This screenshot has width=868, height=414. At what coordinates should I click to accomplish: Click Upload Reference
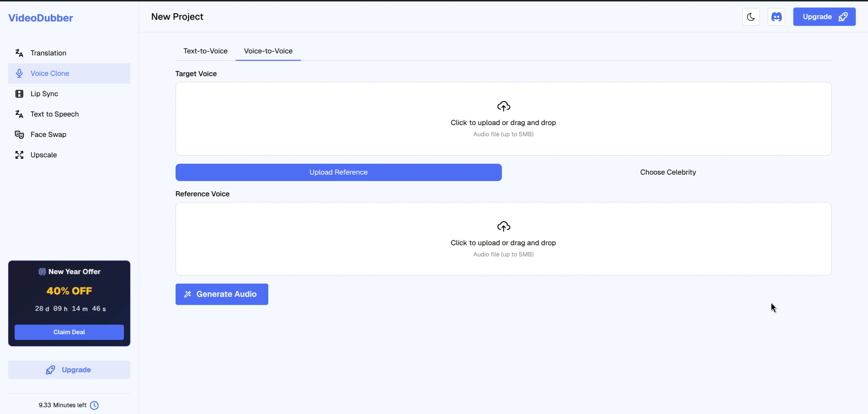pos(338,172)
